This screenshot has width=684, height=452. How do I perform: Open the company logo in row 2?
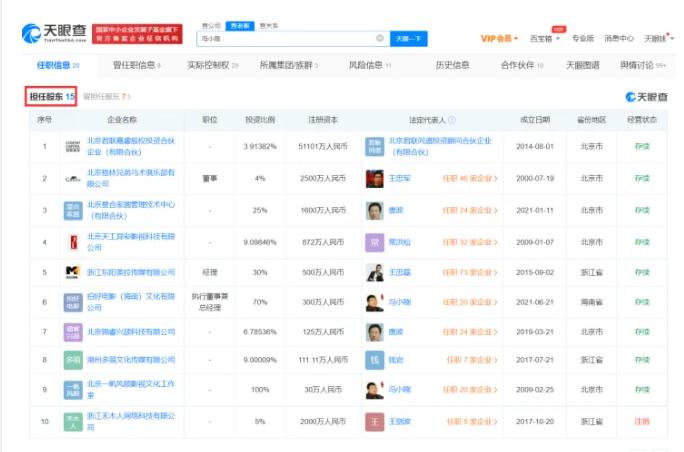tap(73, 178)
